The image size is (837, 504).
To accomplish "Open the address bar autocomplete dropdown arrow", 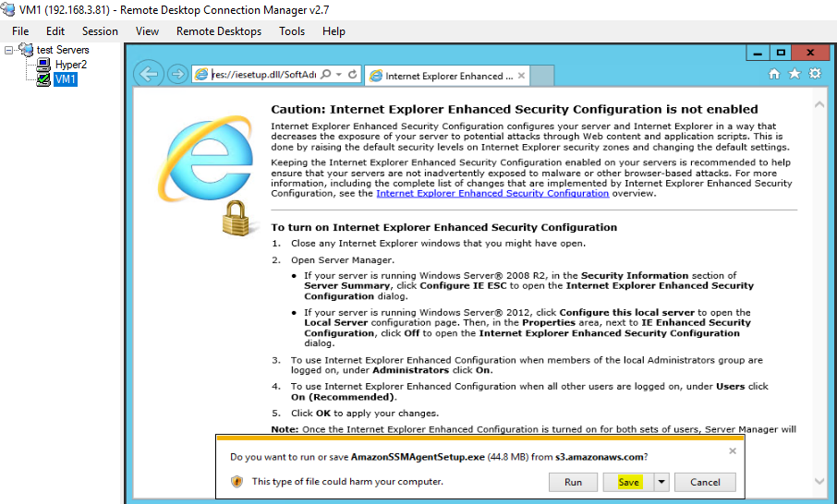I will click(339, 74).
